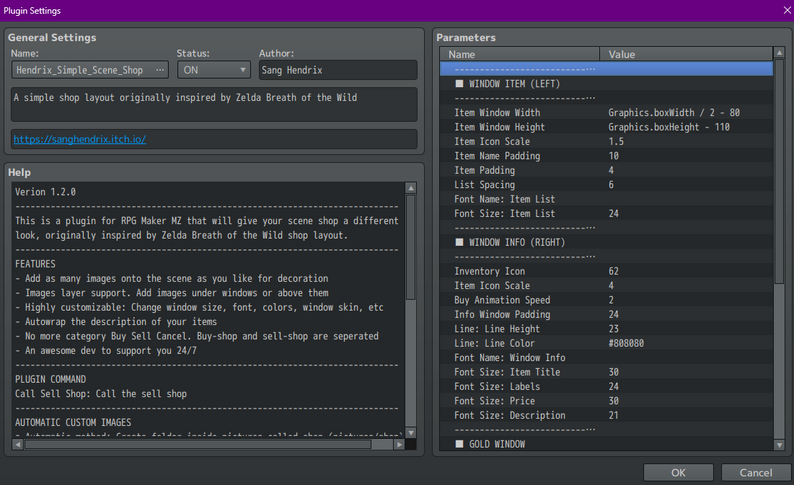Open the Status ON dropdown
Viewport: 794px width, 485px height.
click(214, 70)
